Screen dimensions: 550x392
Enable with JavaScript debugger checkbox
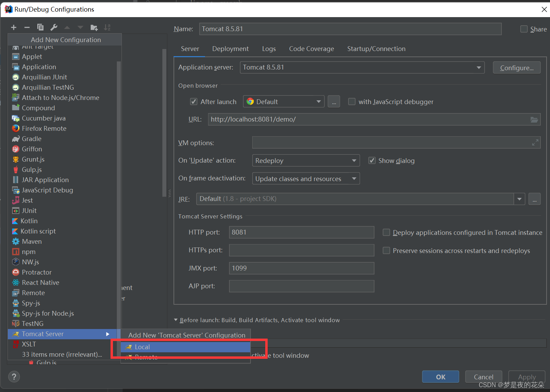coord(351,102)
